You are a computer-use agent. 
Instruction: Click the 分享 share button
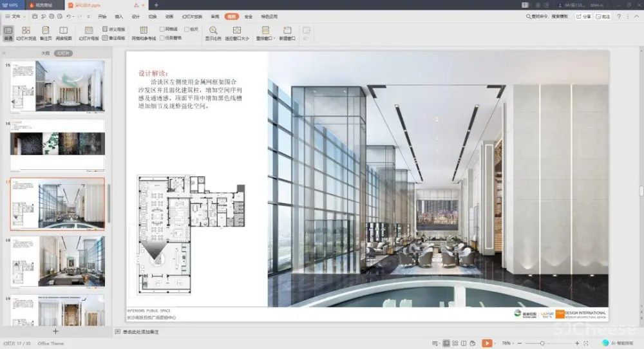pos(583,16)
